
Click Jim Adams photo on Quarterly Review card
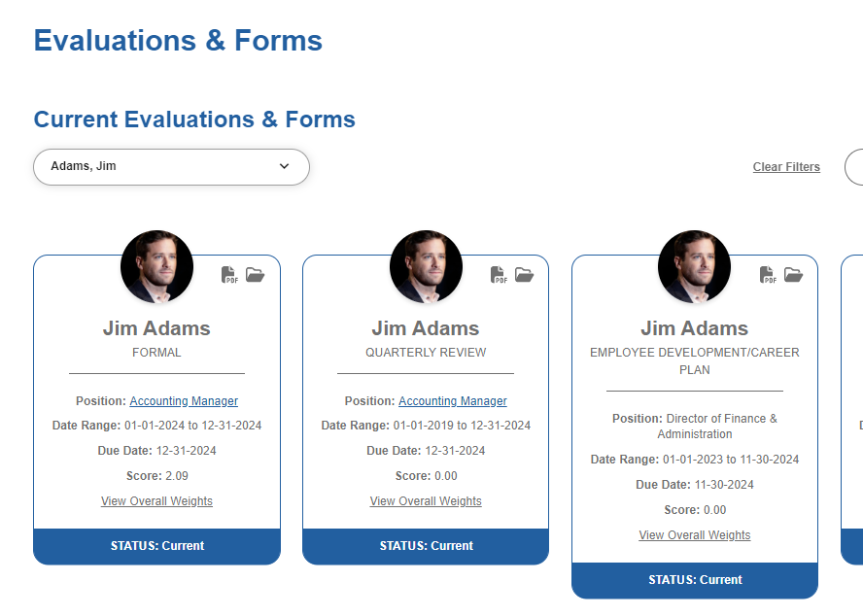[x=426, y=267]
